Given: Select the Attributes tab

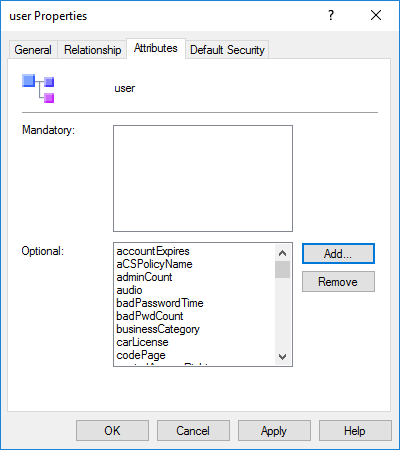Looking at the screenshot, I should coord(156,48).
